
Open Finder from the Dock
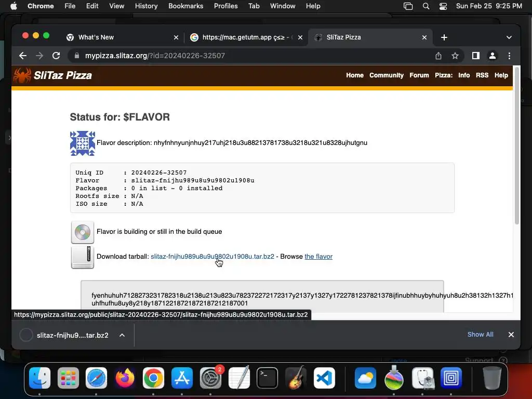click(x=39, y=378)
